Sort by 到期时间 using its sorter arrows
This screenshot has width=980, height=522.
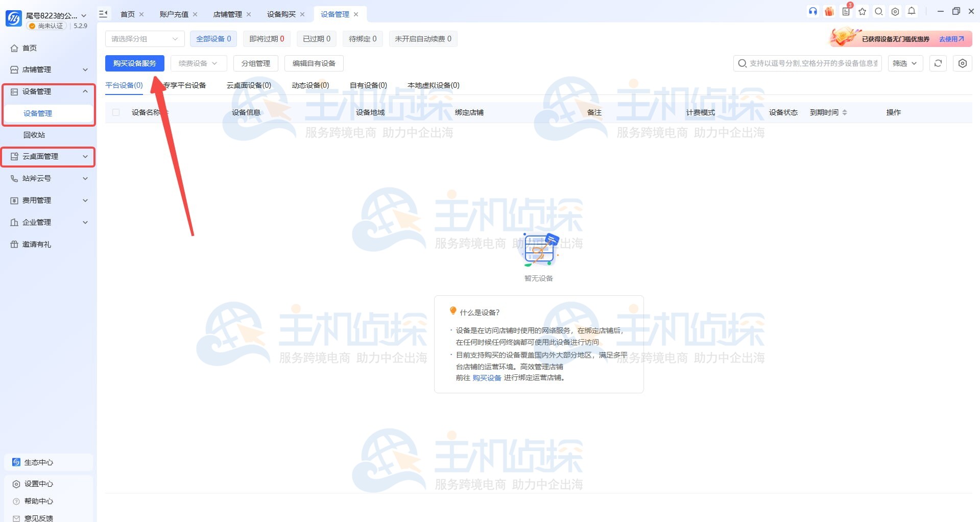click(845, 112)
